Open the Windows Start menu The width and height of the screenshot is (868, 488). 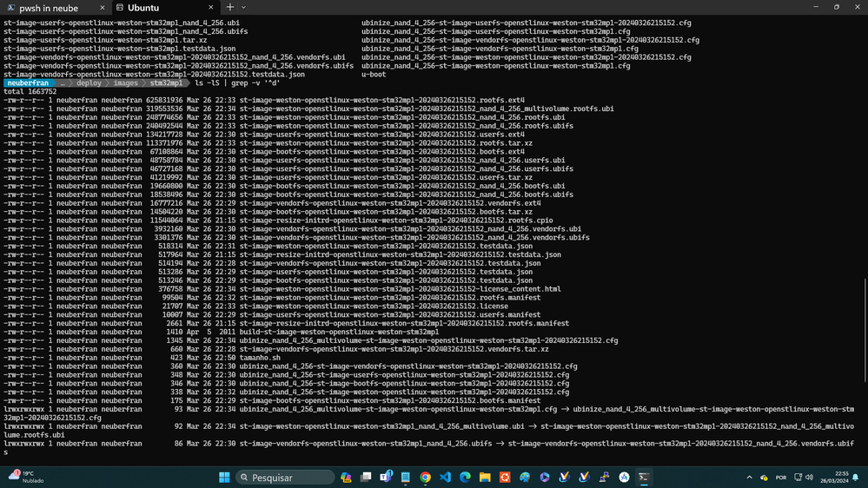point(224,477)
